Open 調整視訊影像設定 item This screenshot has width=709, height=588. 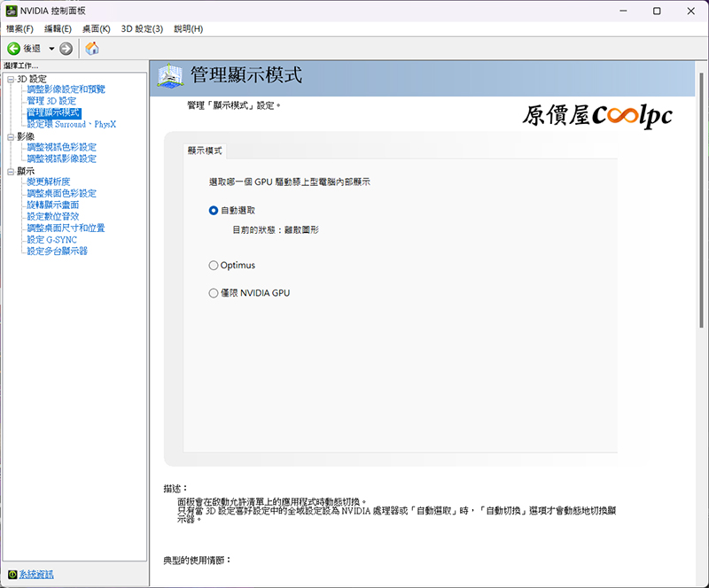point(62,159)
